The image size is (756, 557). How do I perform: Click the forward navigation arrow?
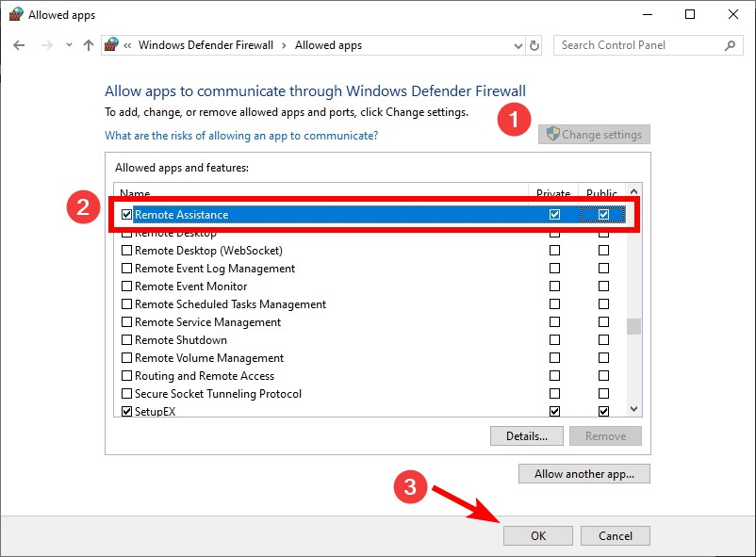pos(47,45)
